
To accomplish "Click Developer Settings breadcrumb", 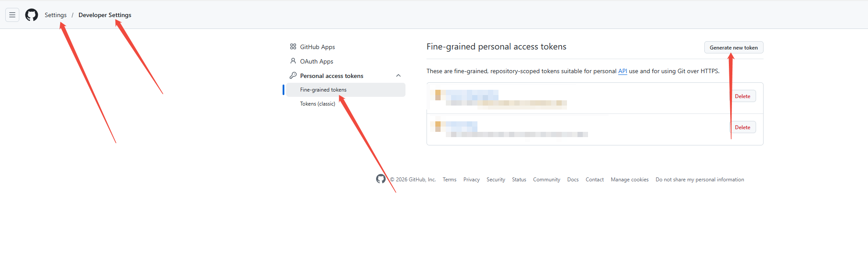I will click(x=105, y=15).
